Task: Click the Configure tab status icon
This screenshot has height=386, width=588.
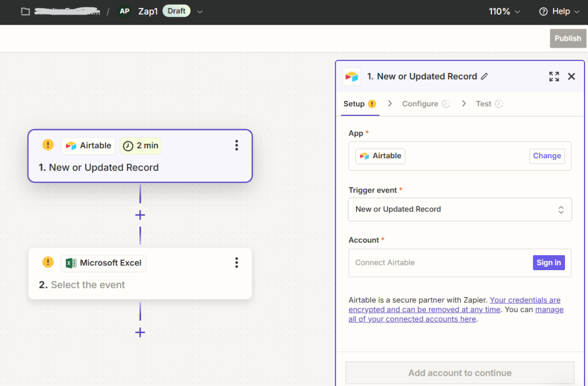Action: [446, 104]
